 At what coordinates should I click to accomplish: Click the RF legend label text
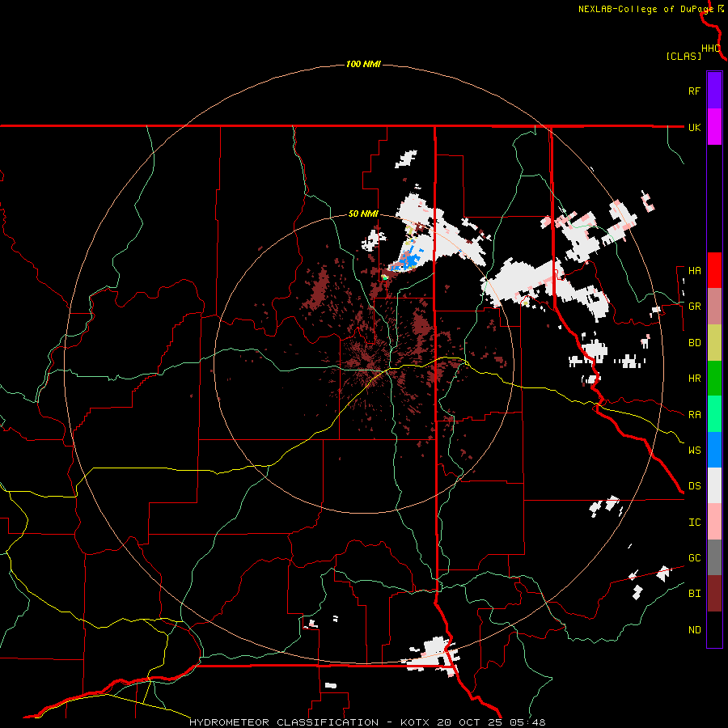[694, 91]
